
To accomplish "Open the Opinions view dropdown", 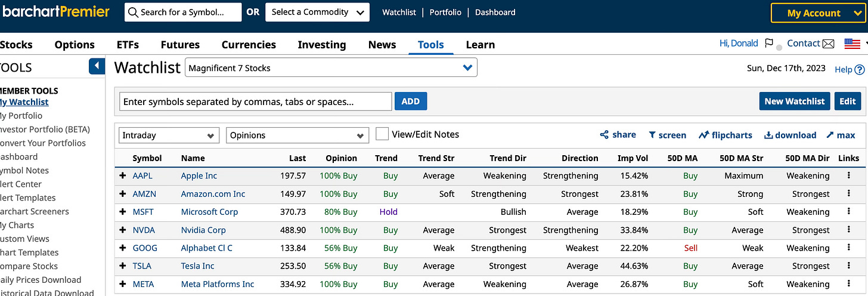I will (297, 135).
